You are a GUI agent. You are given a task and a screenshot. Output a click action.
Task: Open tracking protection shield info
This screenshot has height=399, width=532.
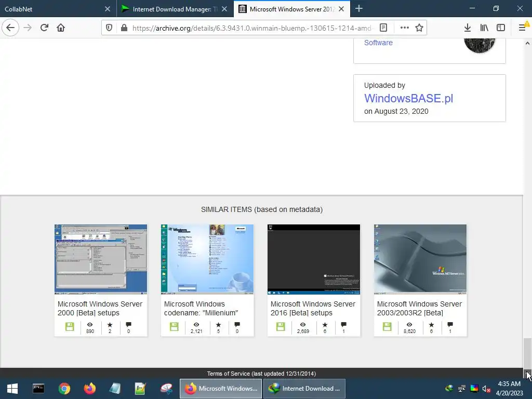tap(109, 28)
